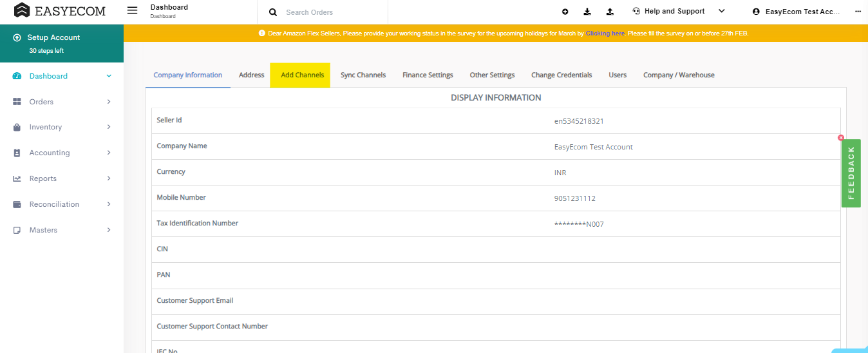868x353 pixels.
Task: Click the Setup Account panel label
Action: pyautogui.click(x=54, y=37)
